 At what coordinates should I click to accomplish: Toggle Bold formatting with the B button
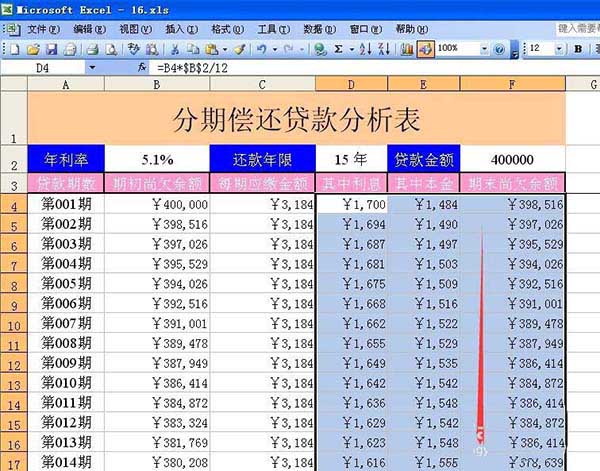pos(579,49)
